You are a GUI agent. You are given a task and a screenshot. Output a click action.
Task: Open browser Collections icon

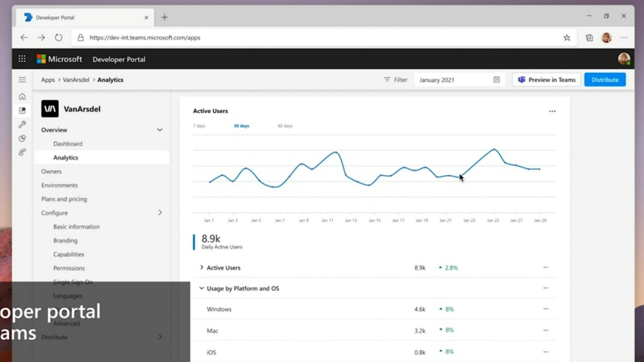(x=589, y=37)
